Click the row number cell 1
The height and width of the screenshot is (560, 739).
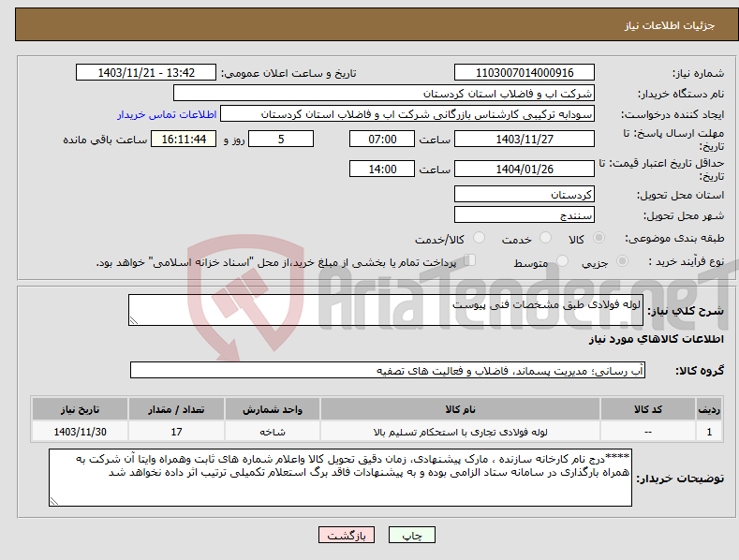click(709, 432)
